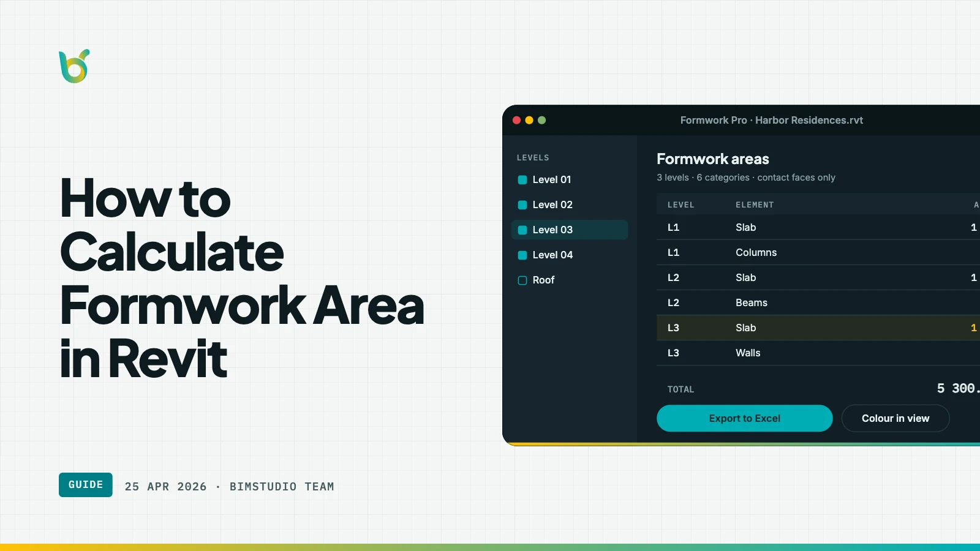This screenshot has width=980, height=551.
Task: Sort by the ELEMENT column header
Action: pyautogui.click(x=755, y=205)
